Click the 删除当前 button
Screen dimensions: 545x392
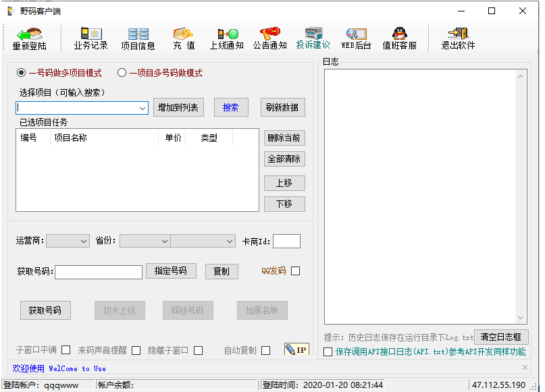point(284,138)
